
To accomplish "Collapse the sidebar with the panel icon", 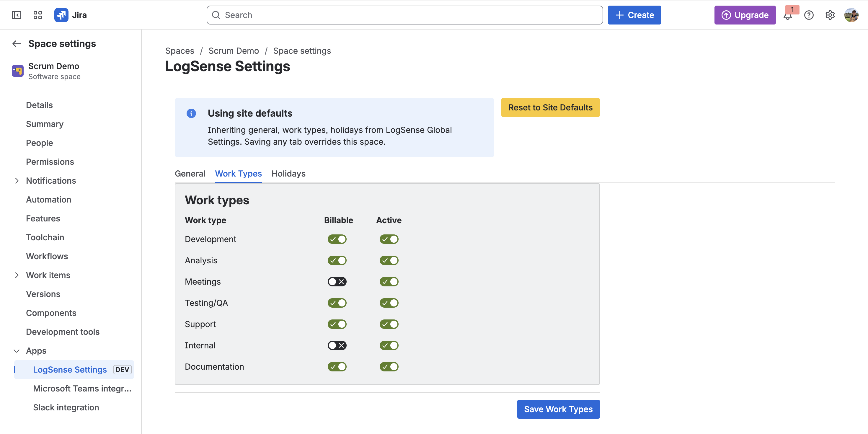I will pyautogui.click(x=17, y=15).
